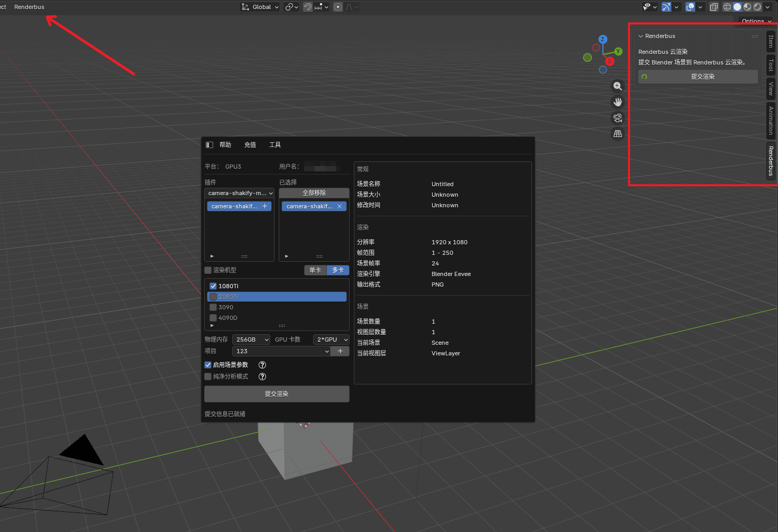Remove selected camera-shakif plugin with X

pos(340,206)
